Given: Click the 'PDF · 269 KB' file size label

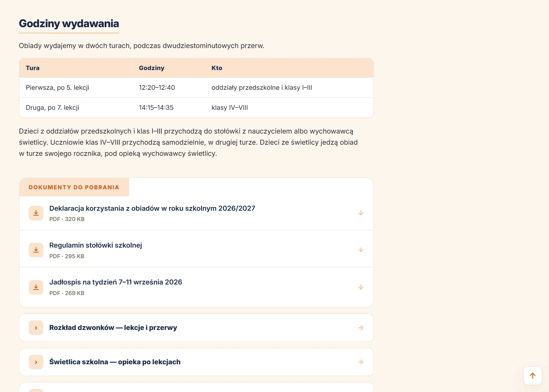Looking at the screenshot, I should (x=67, y=293).
